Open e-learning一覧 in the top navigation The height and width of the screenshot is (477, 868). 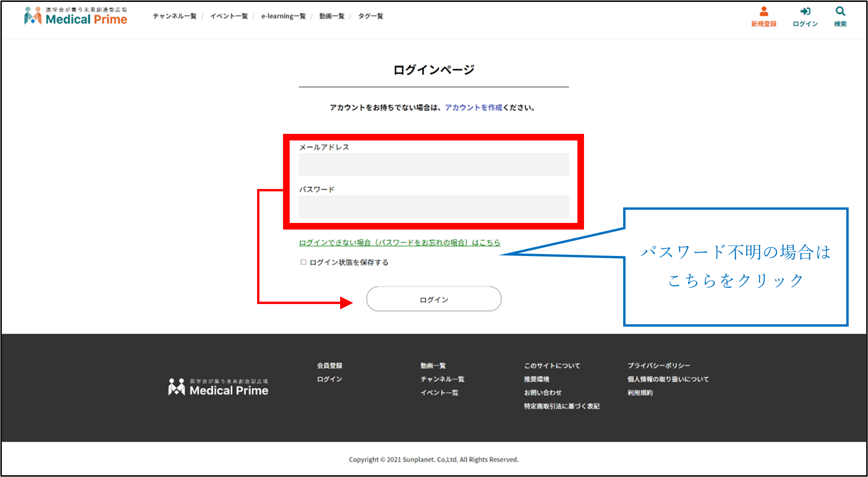pyautogui.click(x=284, y=16)
